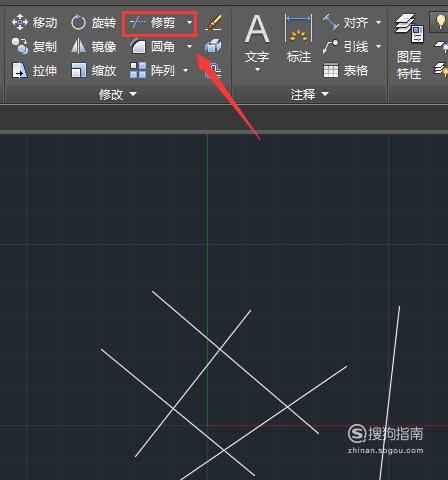Click the Explode tool icon
The width and height of the screenshot is (448, 480).
pyautogui.click(x=213, y=46)
